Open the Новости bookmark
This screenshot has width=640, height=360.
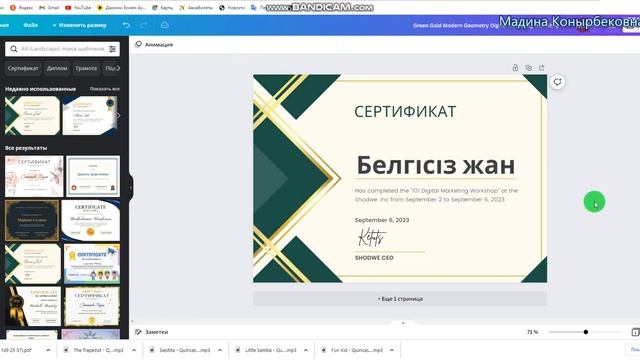[232, 7]
